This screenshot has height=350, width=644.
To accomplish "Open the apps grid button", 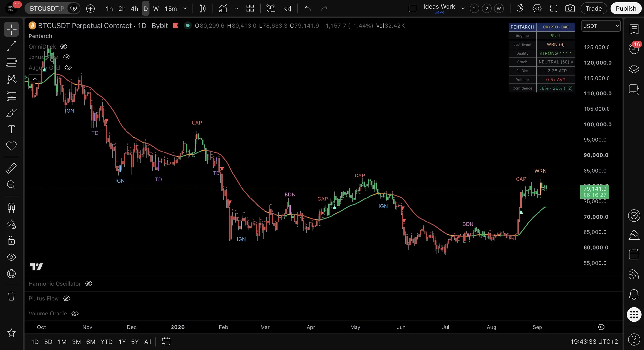I will click(x=634, y=315).
